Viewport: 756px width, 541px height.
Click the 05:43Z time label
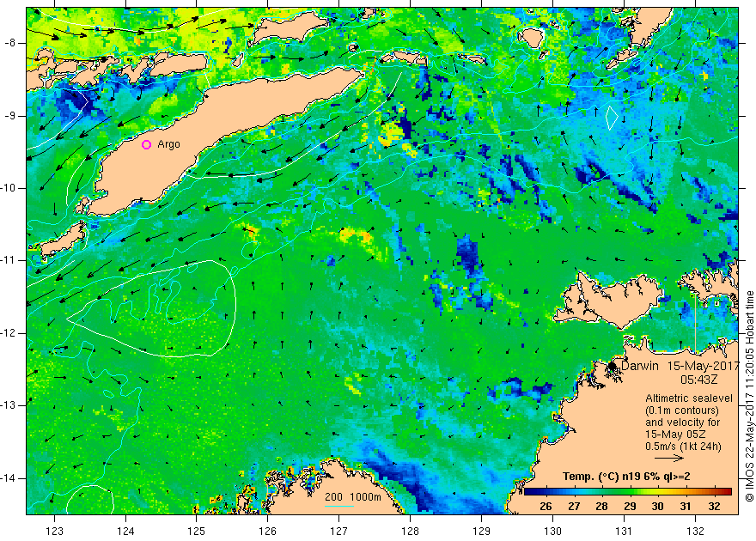pos(698,380)
